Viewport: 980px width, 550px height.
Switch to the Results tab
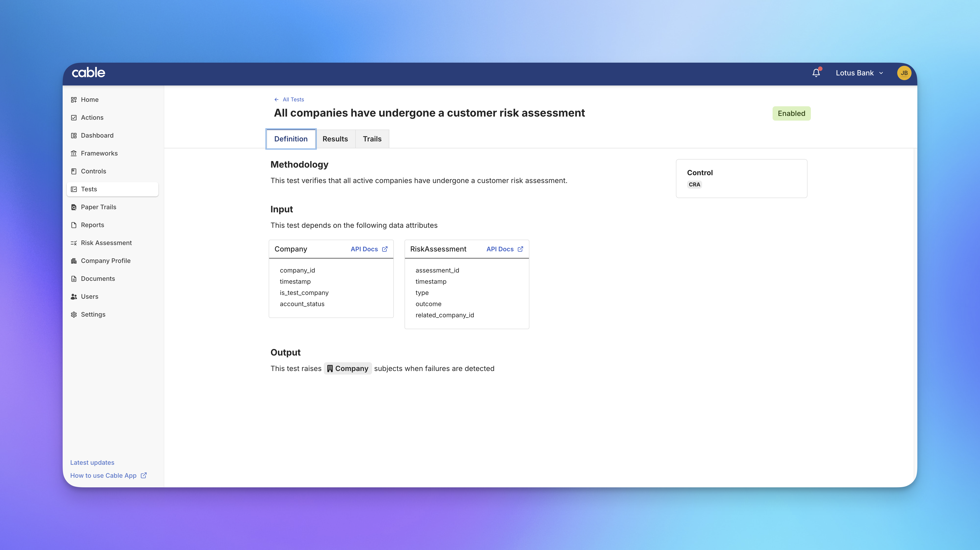click(335, 139)
